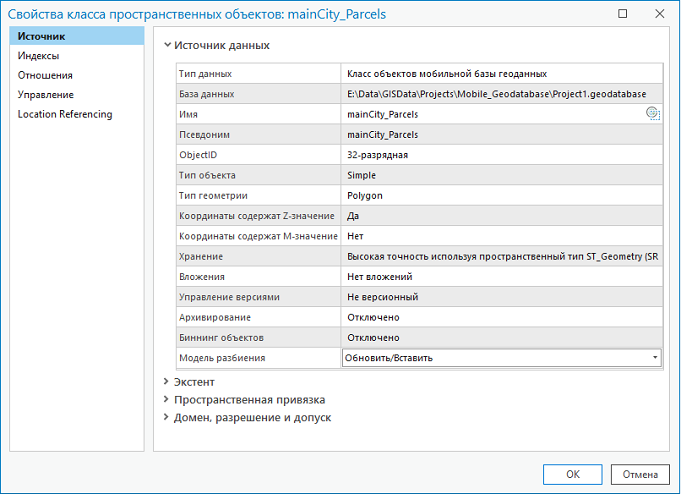The height and width of the screenshot is (494, 681).
Task: Collapse the Источник данных section
Action: [167, 45]
